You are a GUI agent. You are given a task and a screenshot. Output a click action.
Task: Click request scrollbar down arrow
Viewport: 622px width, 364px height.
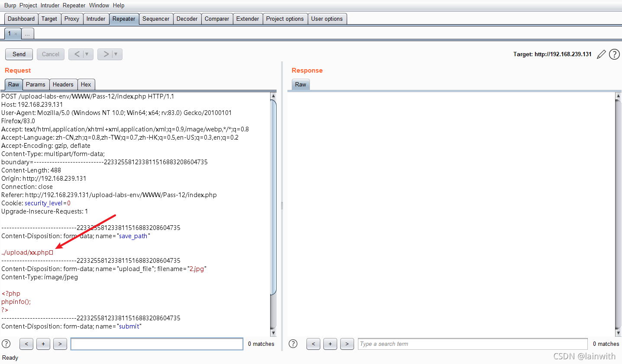tap(273, 333)
